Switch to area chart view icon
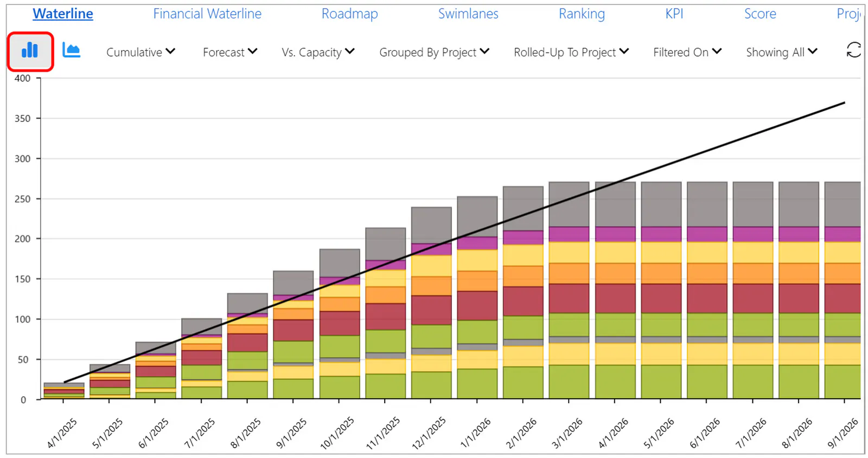The image size is (868, 458). click(x=71, y=50)
